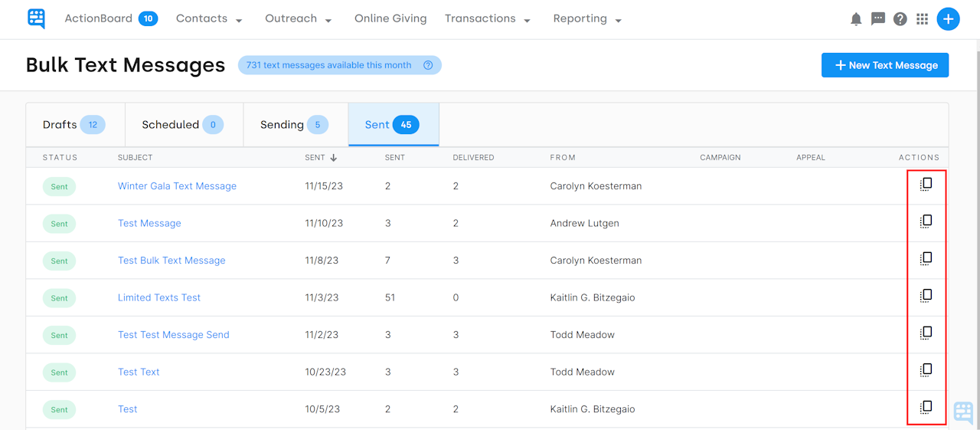This screenshot has width=980, height=430.
Task: Click the date 10/23/23
Action: point(325,372)
